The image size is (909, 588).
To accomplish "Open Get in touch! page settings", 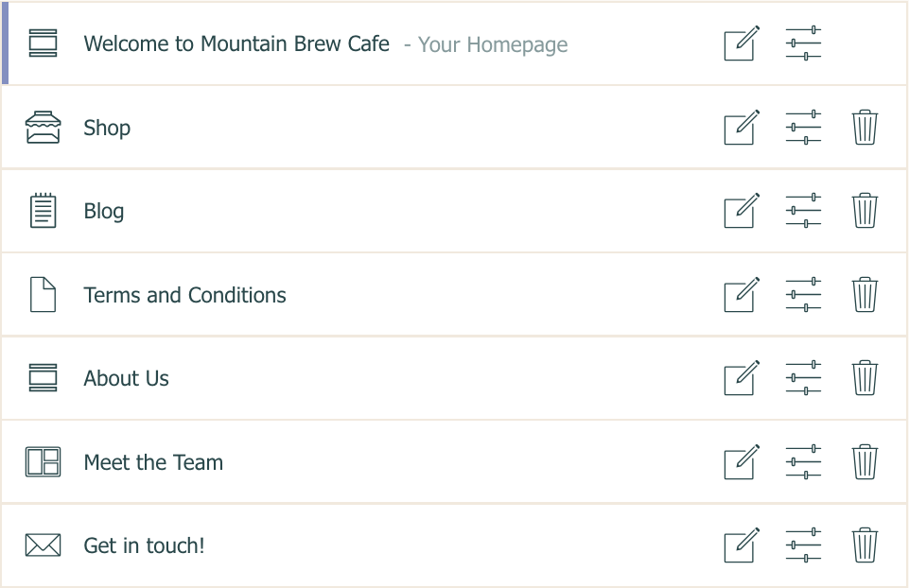I will pyautogui.click(x=803, y=545).
